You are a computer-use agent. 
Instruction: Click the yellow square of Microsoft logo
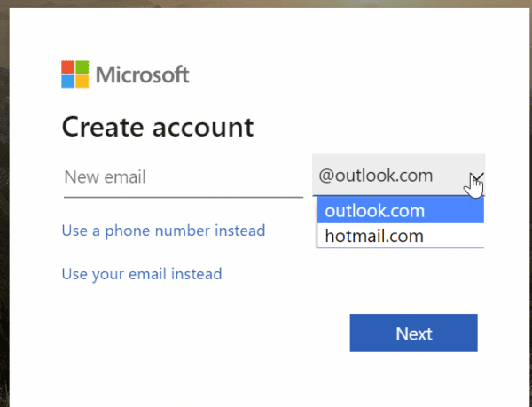[x=81, y=81]
